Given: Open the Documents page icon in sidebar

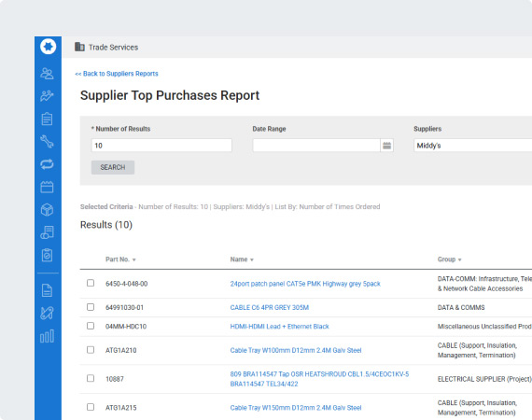Looking at the screenshot, I should (x=48, y=290).
